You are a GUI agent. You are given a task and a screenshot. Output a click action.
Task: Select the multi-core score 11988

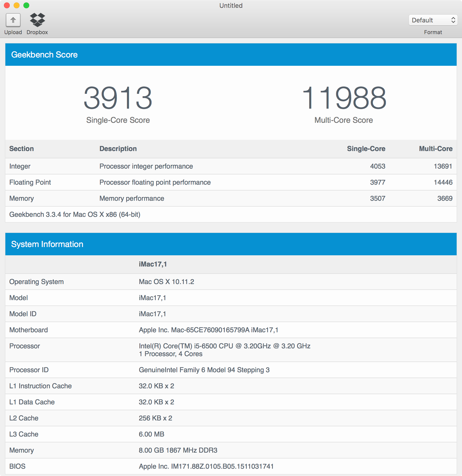pyautogui.click(x=344, y=98)
